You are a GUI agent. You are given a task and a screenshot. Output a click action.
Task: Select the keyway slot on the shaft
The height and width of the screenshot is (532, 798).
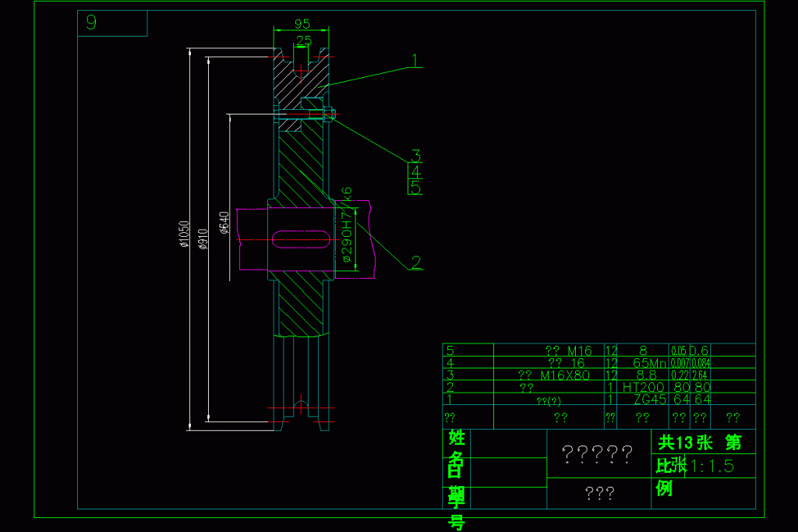point(302,238)
